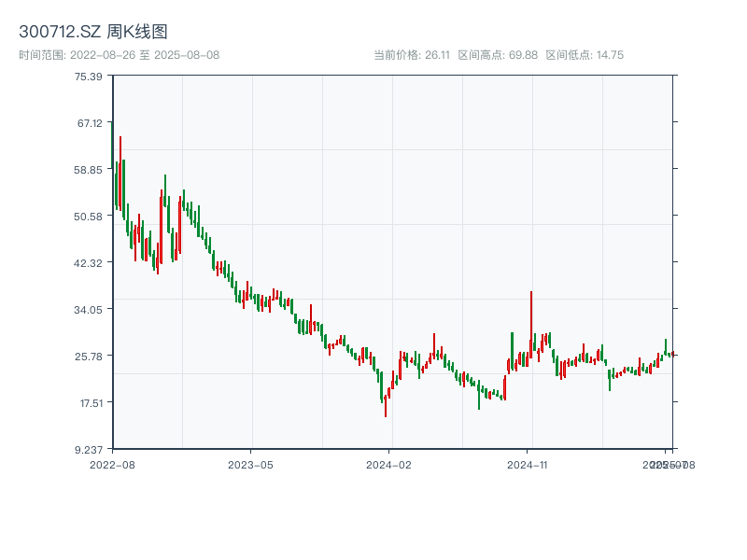Click the period low label 区间低点: 14.75
The image size is (747, 560).
585,55
